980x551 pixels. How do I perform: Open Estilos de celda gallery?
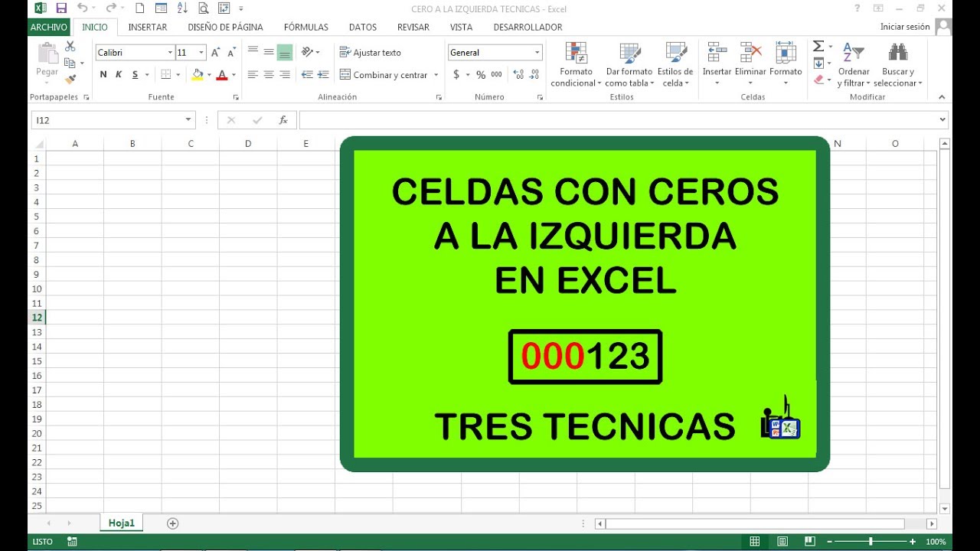coord(675,65)
